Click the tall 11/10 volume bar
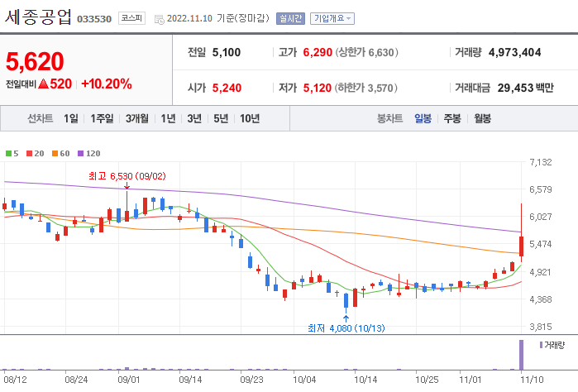The width and height of the screenshot is (578, 392). pos(521,355)
